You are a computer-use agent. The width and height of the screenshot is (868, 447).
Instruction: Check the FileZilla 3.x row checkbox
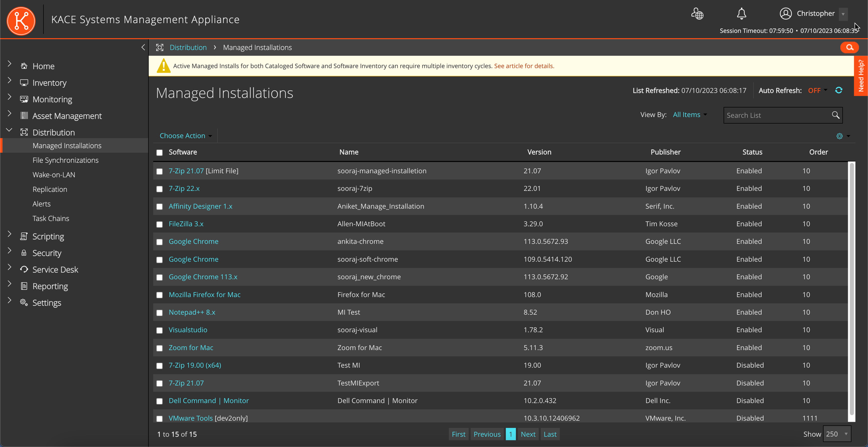[159, 224]
